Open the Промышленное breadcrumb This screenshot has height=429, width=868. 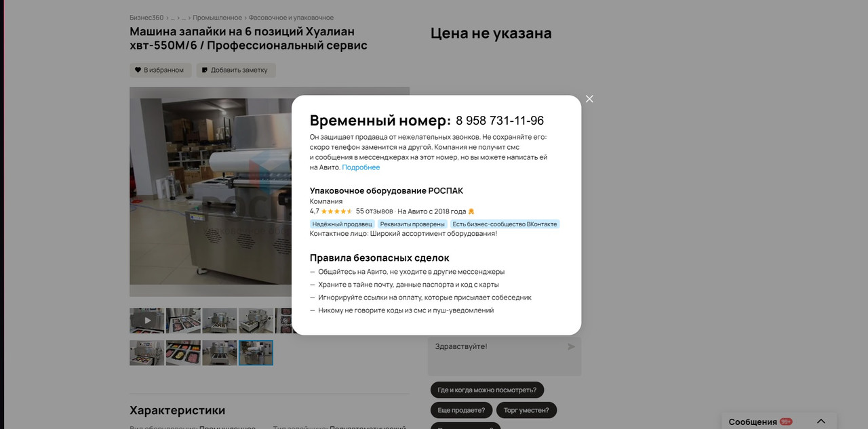[x=217, y=18]
